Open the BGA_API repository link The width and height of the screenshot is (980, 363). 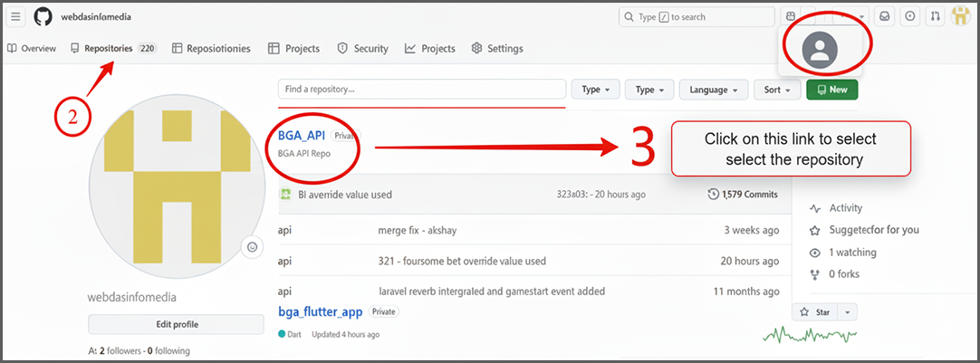tap(302, 135)
